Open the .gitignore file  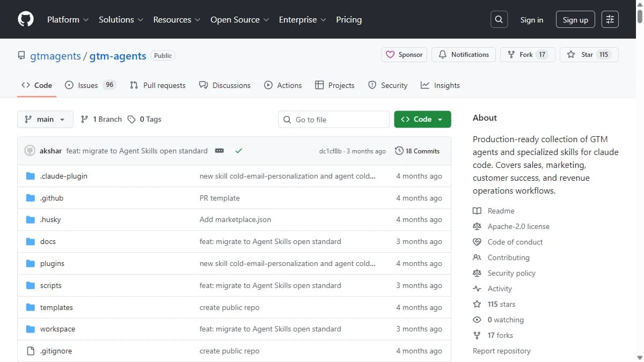pyautogui.click(x=56, y=351)
